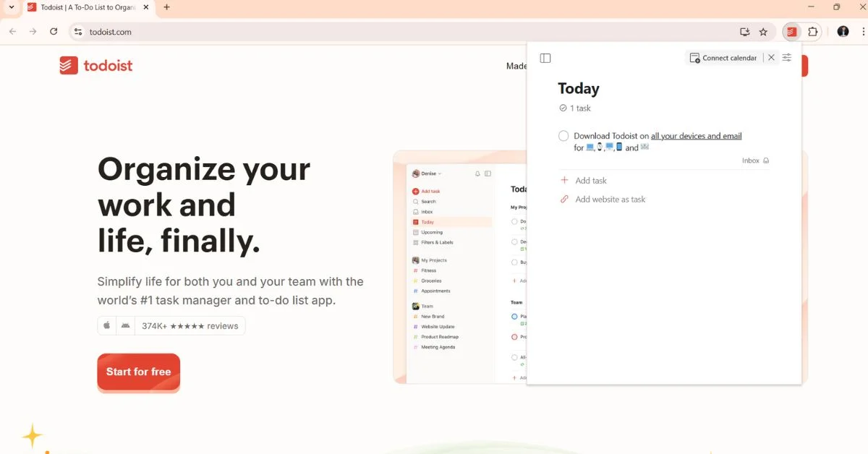The height and width of the screenshot is (454, 868).
Task: Click the Android icon in reviews badge
Action: pyautogui.click(x=126, y=325)
